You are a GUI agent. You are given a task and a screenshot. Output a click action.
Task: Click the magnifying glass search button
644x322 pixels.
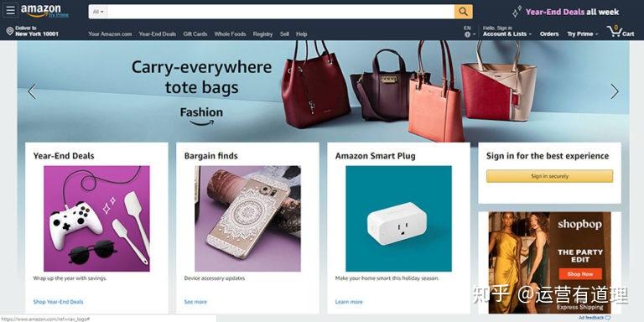(463, 12)
